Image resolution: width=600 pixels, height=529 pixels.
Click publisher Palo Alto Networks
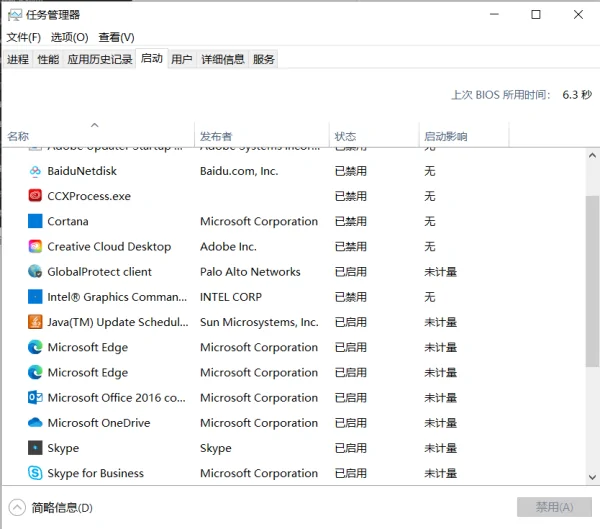250,272
